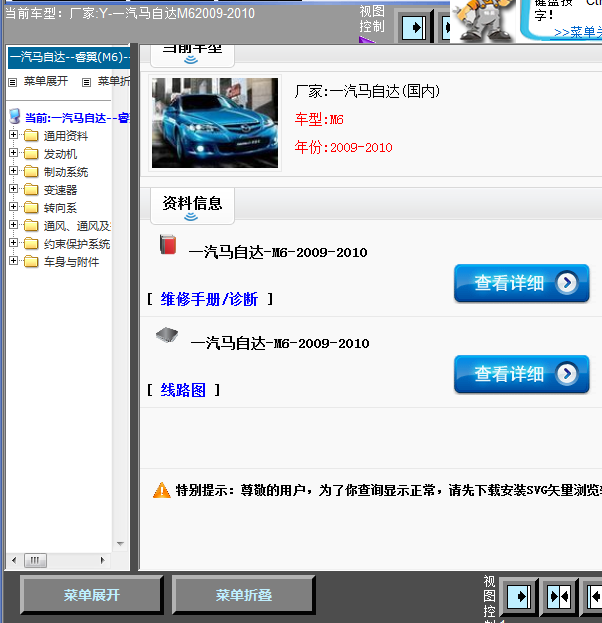This screenshot has height=623, width=602.
Task: Click the red book icon for repair manual
Action: [168, 244]
